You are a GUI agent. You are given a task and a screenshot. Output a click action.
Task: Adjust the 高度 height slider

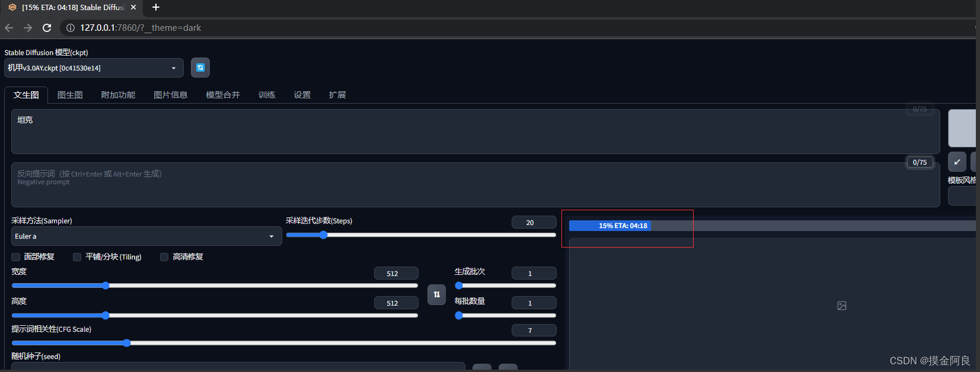coord(215,315)
